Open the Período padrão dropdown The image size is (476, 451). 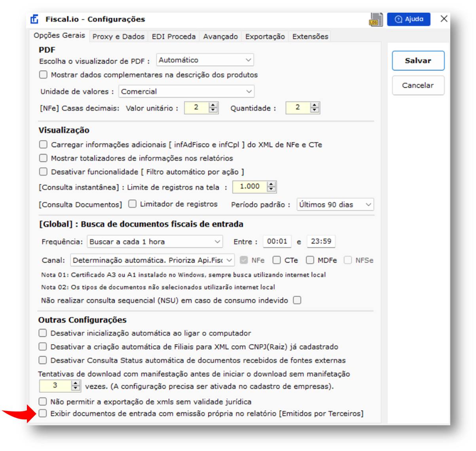tap(335, 205)
